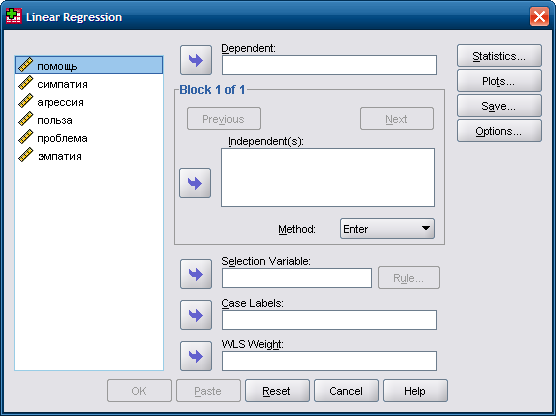Image resolution: width=556 pixels, height=416 pixels.
Task: Click the Reset button
Action: [277, 390]
